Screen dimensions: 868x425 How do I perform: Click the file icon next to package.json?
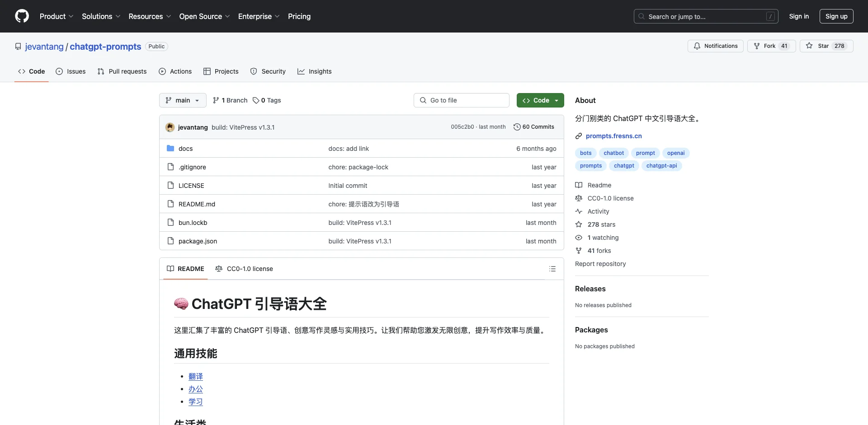(170, 241)
